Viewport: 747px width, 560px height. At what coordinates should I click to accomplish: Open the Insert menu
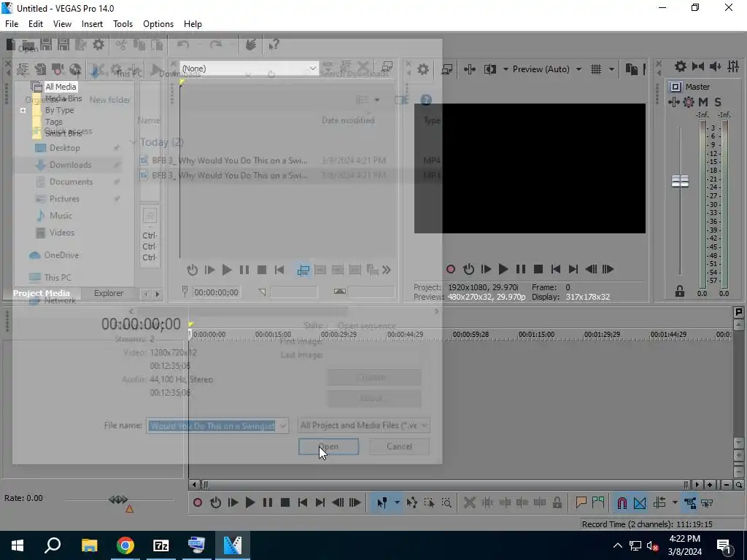coord(92,24)
